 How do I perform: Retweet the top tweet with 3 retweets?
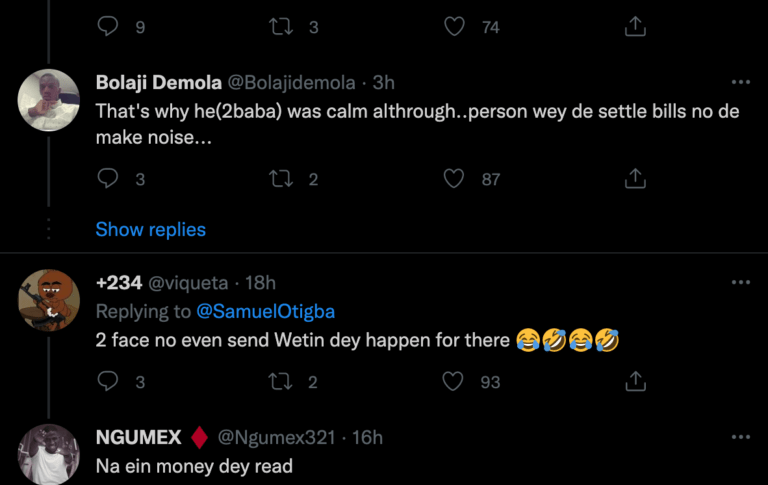(282, 27)
